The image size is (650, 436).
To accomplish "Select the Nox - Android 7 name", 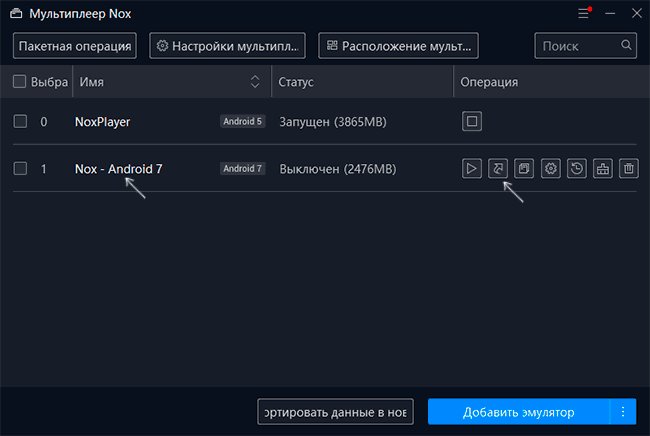I will coord(119,169).
